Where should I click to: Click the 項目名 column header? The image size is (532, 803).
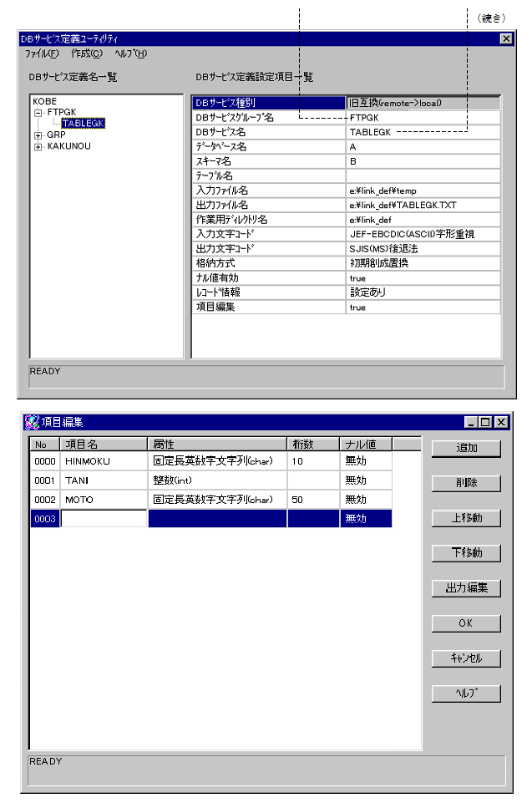coord(104,444)
